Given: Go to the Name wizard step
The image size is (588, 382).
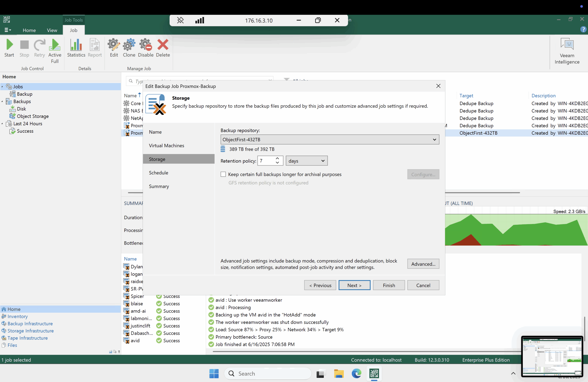Looking at the screenshot, I should [179, 132].
